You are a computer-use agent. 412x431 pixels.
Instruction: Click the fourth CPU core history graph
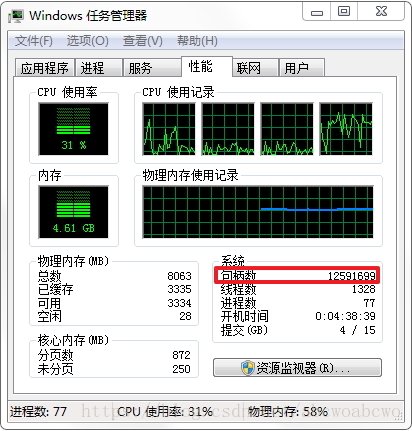(x=346, y=129)
